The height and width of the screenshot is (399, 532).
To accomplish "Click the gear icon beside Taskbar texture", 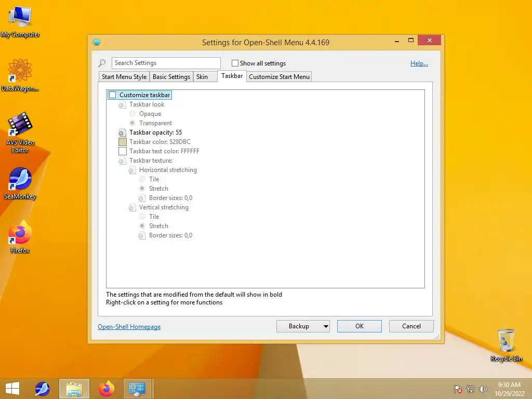I will (x=122, y=161).
